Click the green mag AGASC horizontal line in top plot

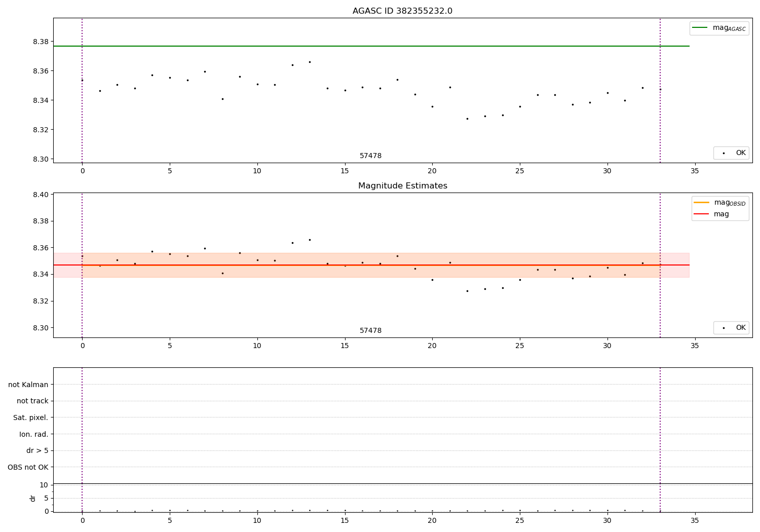371,46
